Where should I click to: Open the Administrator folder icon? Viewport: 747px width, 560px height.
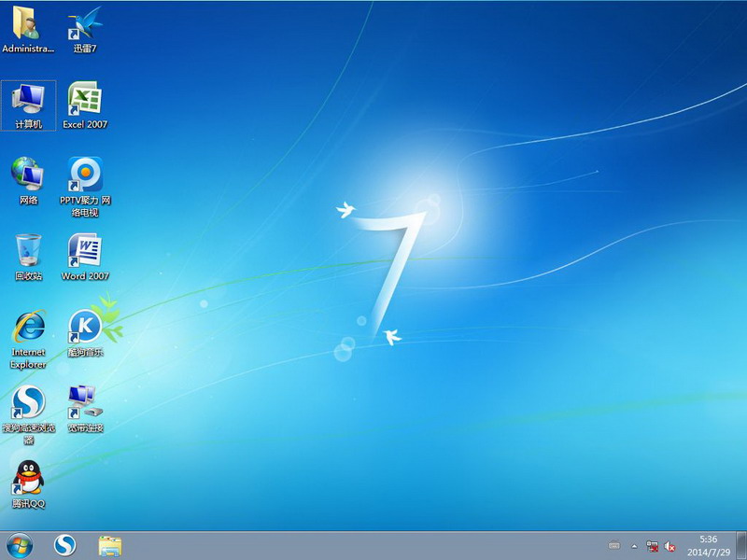28,30
